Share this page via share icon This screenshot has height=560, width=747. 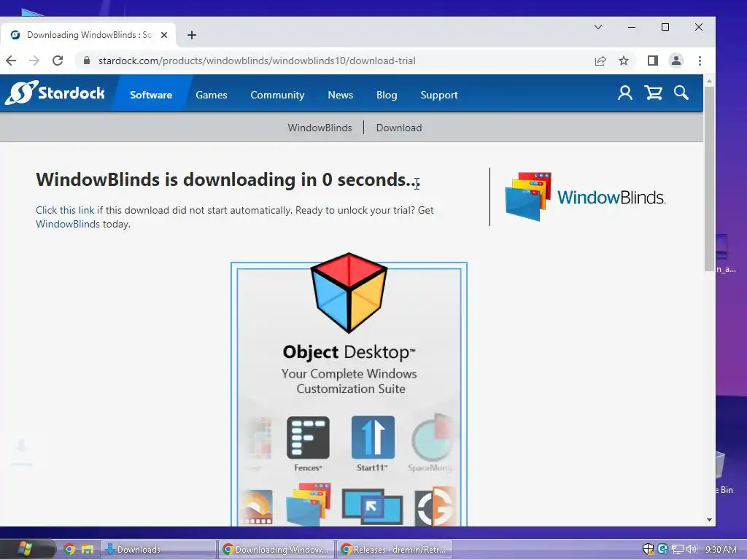[600, 61]
